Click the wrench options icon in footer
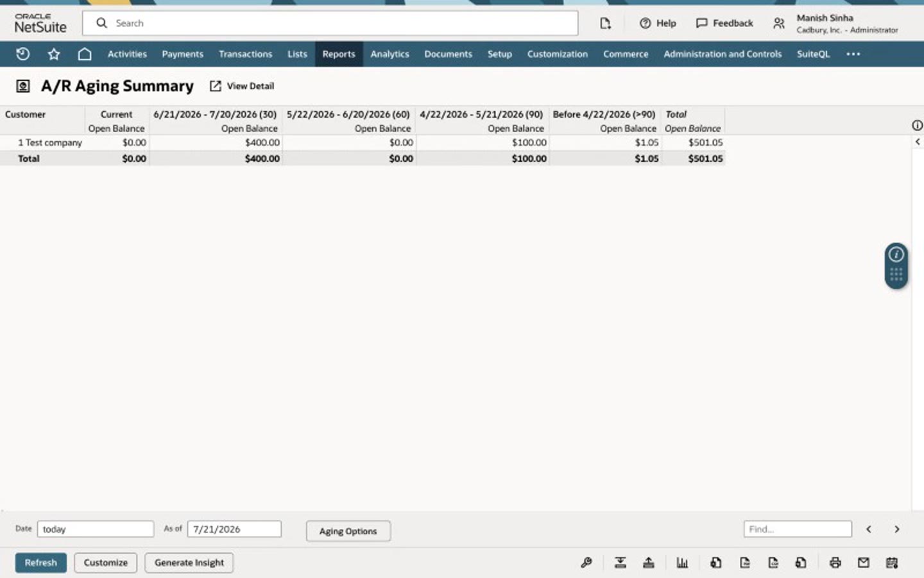The image size is (924, 578). click(586, 563)
